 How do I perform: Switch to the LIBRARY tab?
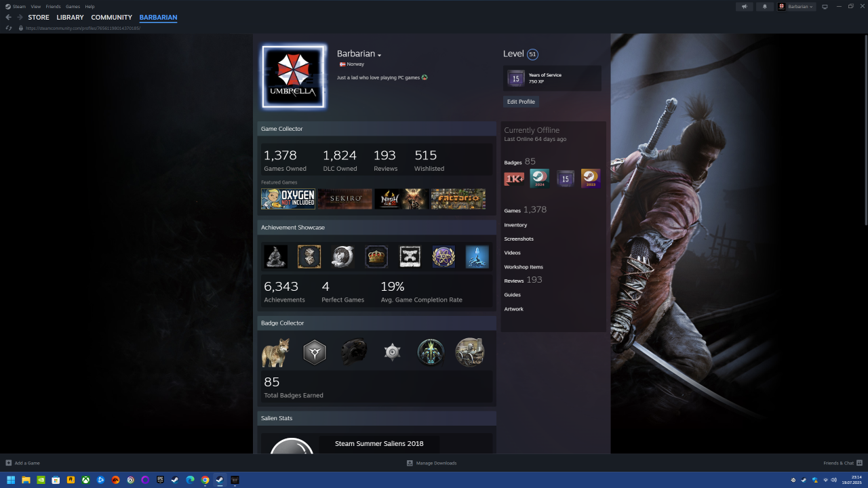coord(71,18)
